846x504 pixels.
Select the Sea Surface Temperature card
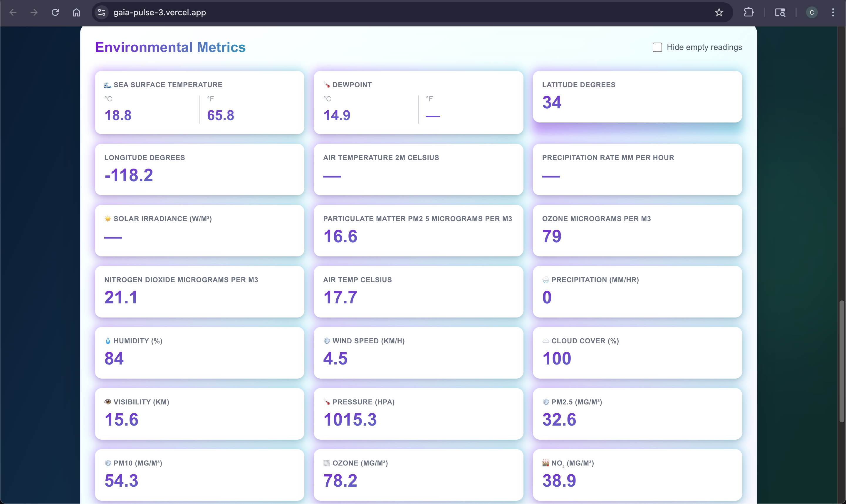pos(199,102)
